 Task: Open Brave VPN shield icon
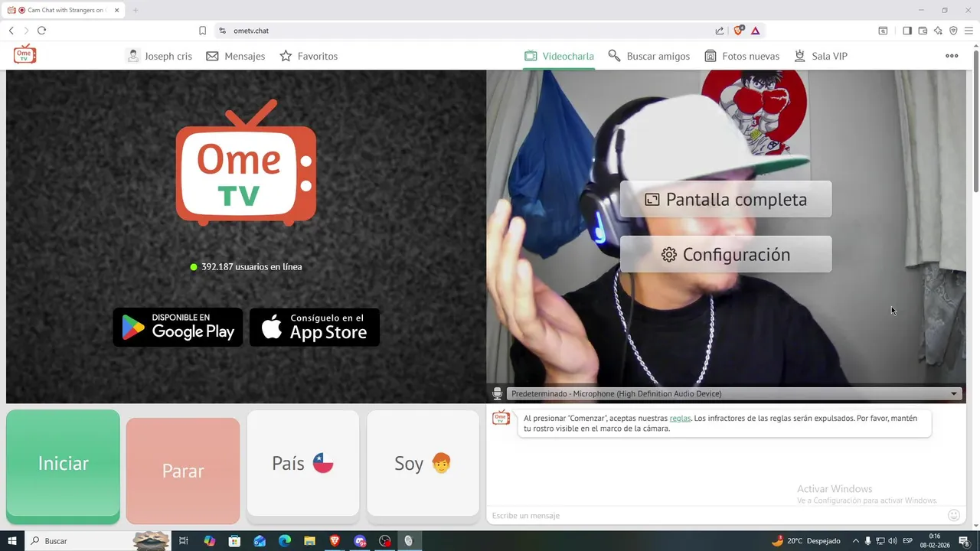click(x=953, y=31)
